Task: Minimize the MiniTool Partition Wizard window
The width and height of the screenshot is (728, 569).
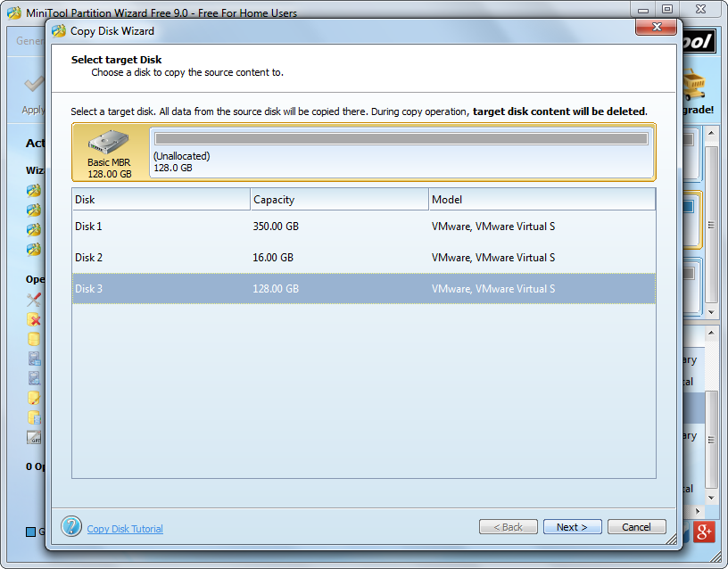Action: [x=643, y=10]
